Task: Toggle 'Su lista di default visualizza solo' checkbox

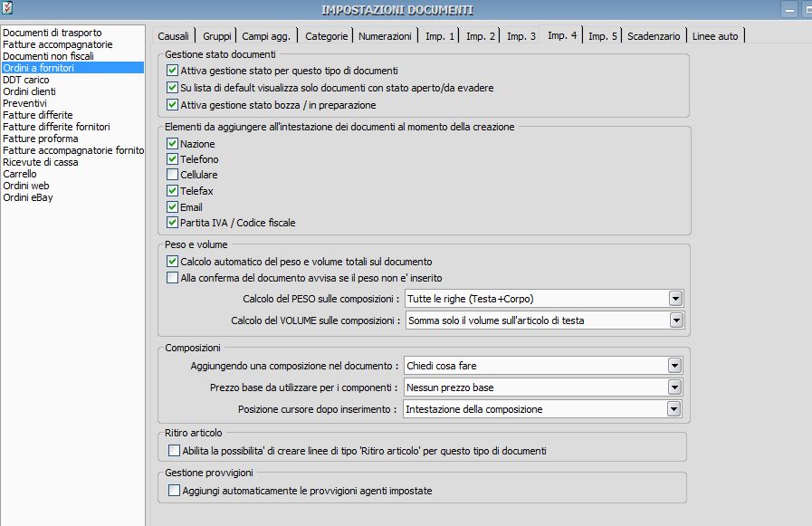Action: (x=172, y=87)
